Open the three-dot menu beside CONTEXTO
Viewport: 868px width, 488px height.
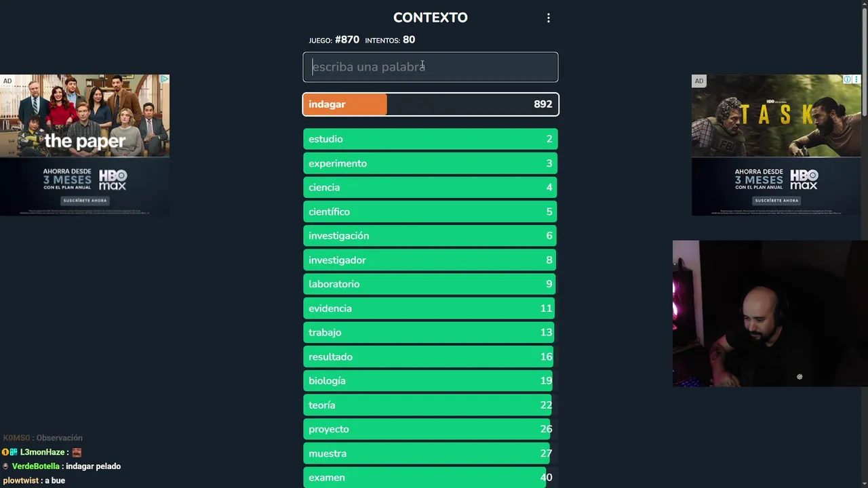549,18
